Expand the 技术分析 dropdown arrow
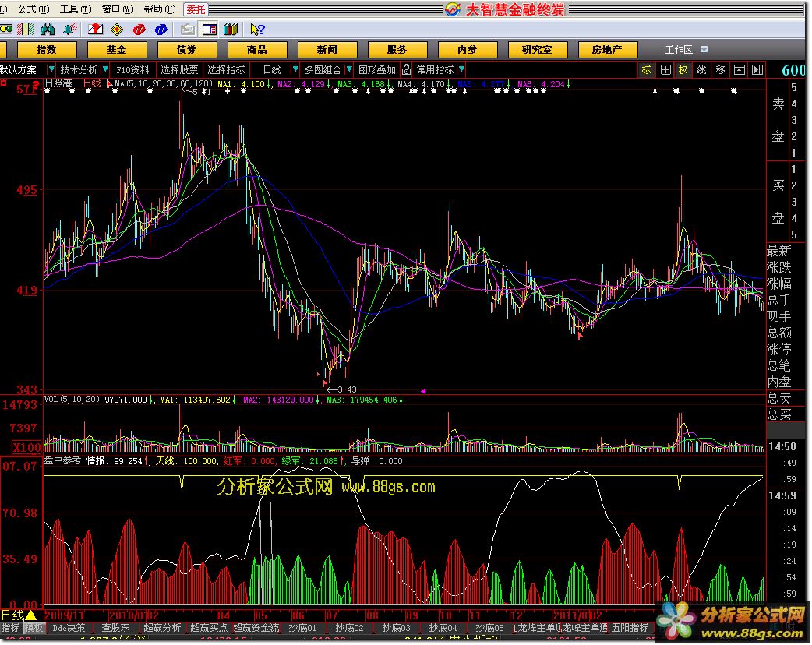Image resolution: width=812 pixels, height=645 pixels. (105, 69)
